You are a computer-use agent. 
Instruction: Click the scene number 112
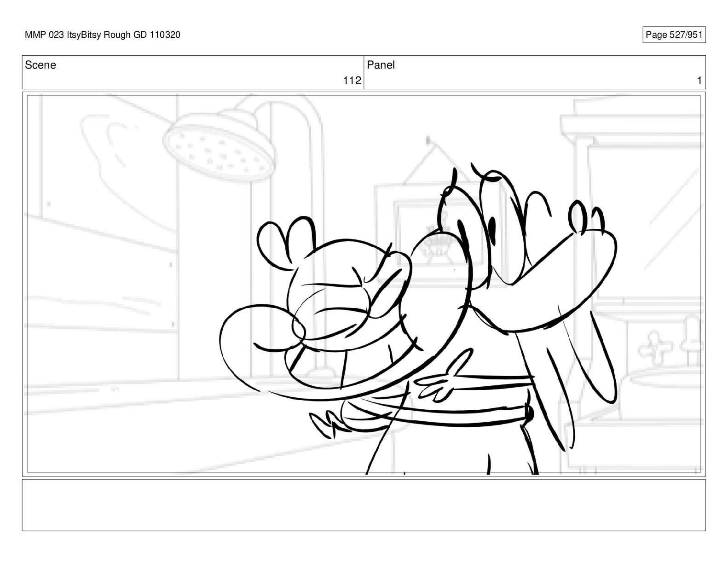(x=352, y=81)
